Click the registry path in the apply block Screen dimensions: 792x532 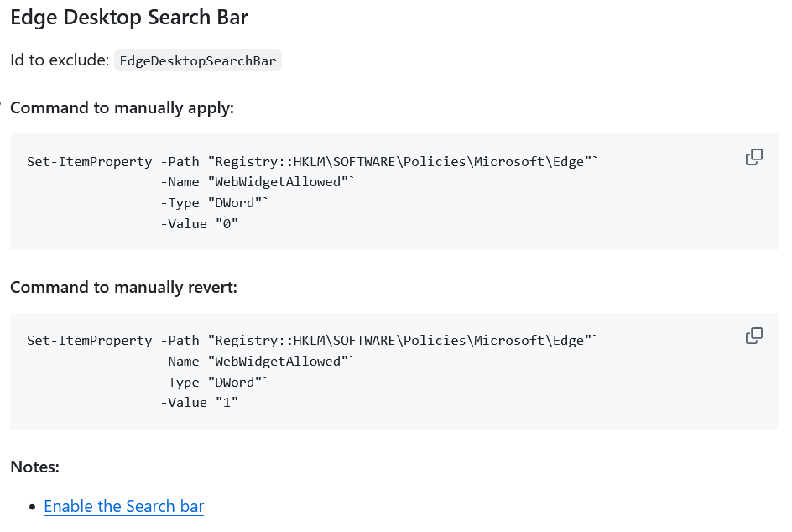pyautogui.click(x=403, y=162)
